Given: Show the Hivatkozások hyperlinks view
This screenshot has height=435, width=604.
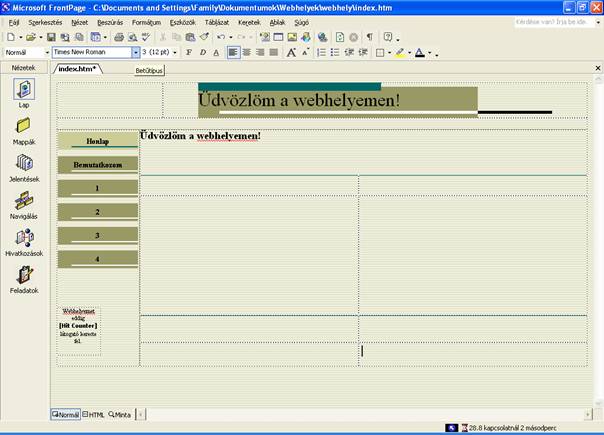Looking at the screenshot, I should [23, 239].
